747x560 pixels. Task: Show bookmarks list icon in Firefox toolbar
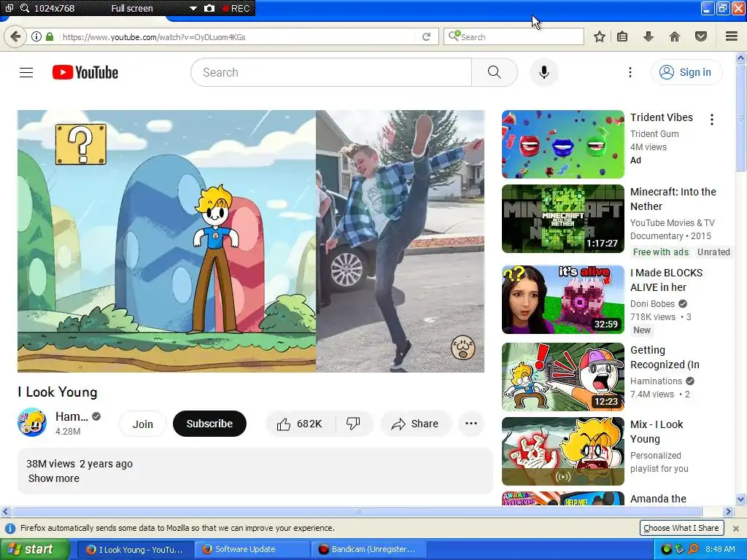pyautogui.click(x=622, y=36)
